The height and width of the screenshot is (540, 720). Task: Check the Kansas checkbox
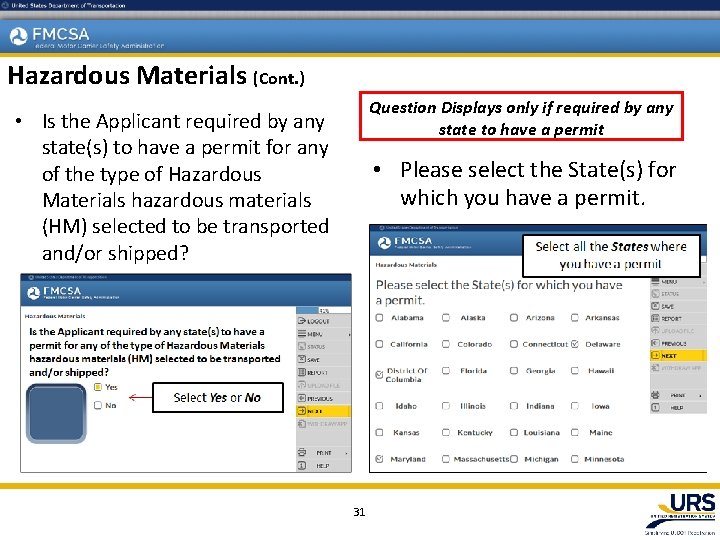click(379, 433)
